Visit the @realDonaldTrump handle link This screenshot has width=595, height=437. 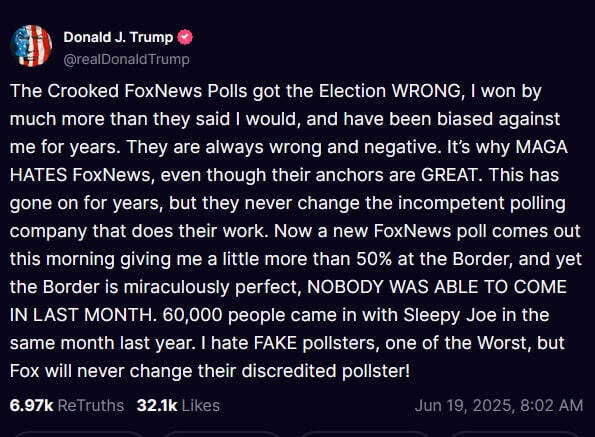[126, 59]
